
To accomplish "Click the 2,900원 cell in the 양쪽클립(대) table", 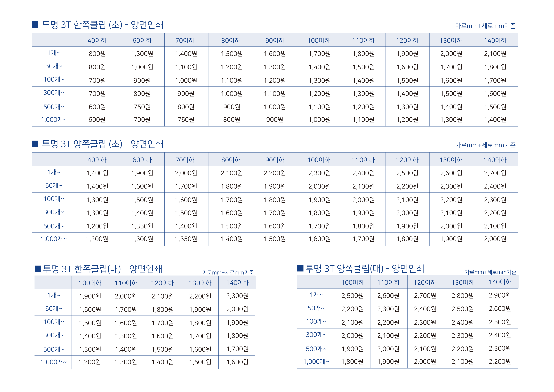I will tap(500, 295).
